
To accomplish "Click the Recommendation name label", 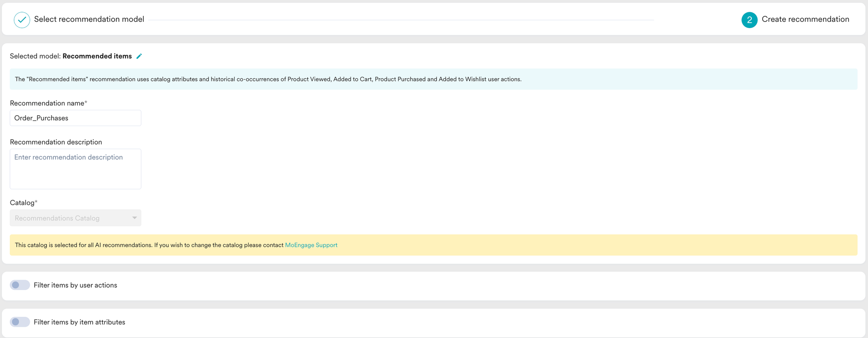I will 48,103.
